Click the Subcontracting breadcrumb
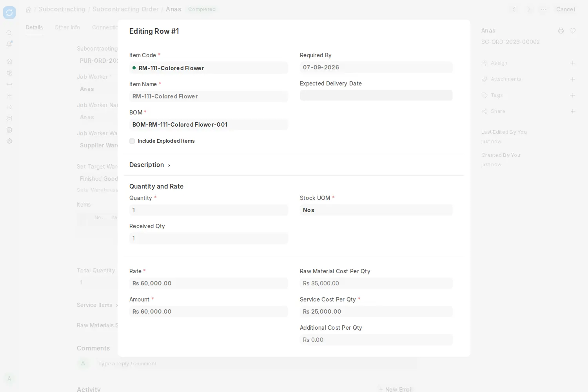Viewport: 588px width, 392px height. (62, 9)
